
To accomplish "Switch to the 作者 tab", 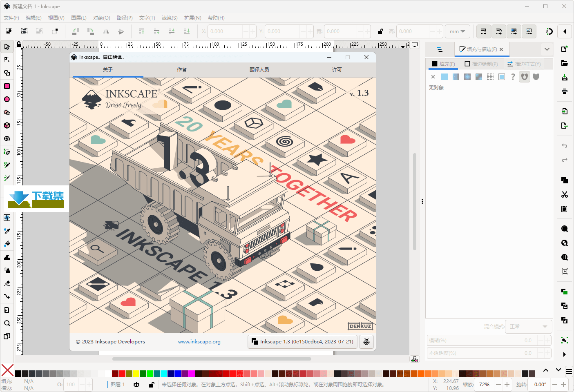I will point(182,70).
